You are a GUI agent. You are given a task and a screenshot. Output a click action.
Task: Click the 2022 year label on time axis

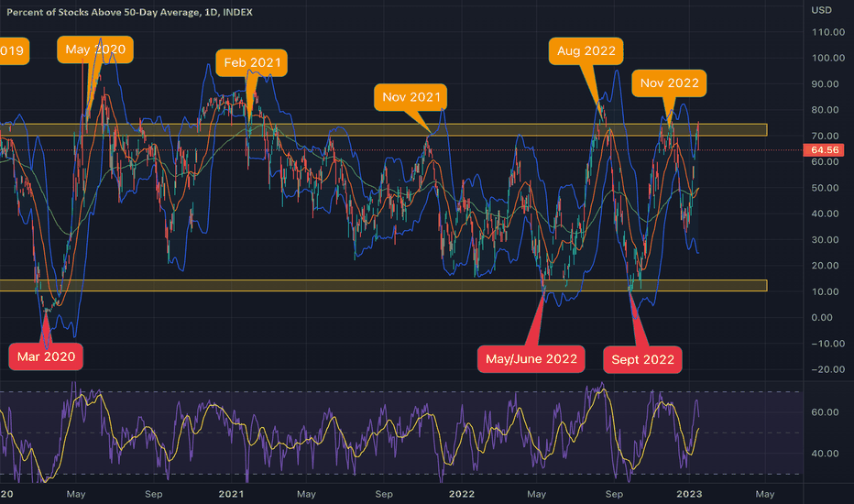pyautogui.click(x=461, y=494)
